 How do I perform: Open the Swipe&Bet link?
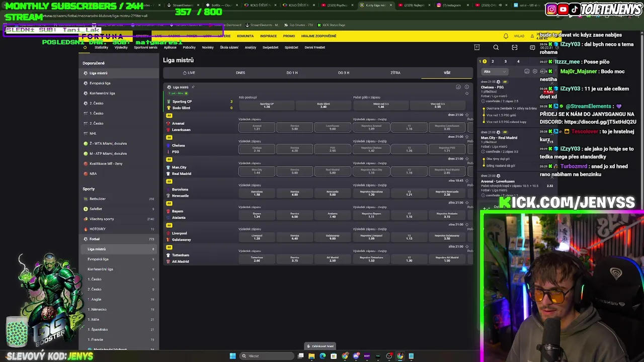[270, 47]
